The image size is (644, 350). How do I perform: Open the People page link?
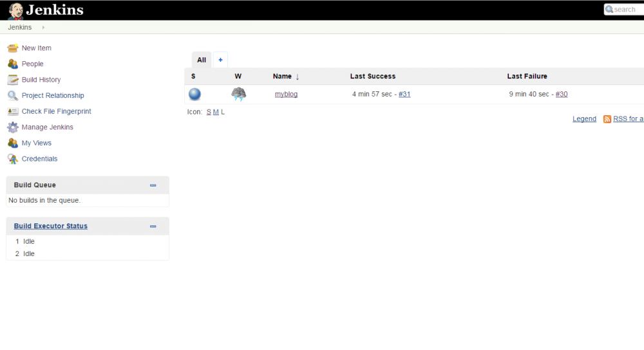(32, 64)
